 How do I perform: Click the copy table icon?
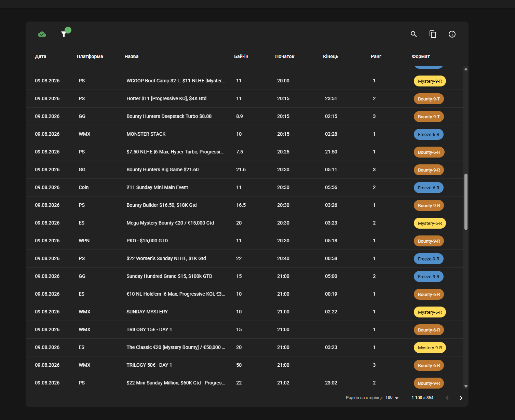pyautogui.click(x=433, y=34)
